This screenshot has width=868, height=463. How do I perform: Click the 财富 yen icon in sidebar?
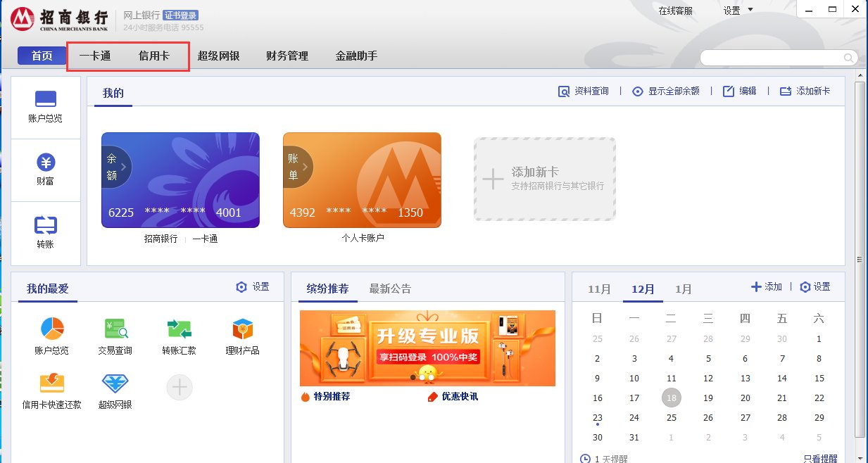pyautogui.click(x=46, y=170)
